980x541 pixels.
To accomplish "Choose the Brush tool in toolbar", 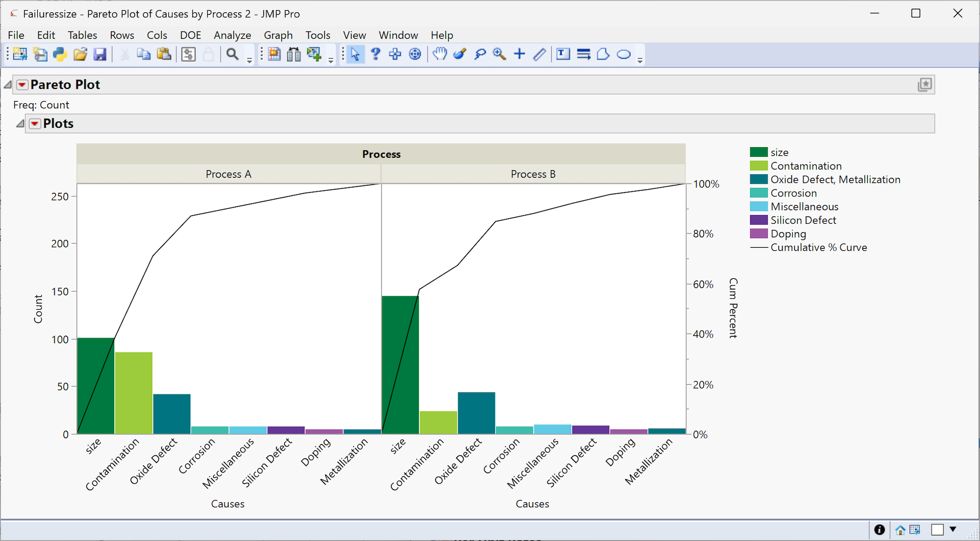I will point(460,54).
